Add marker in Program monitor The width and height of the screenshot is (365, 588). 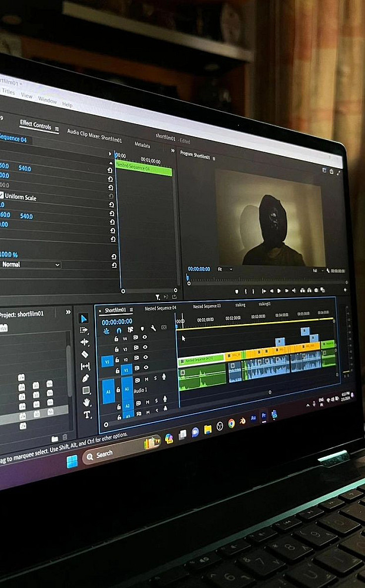tap(236, 292)
